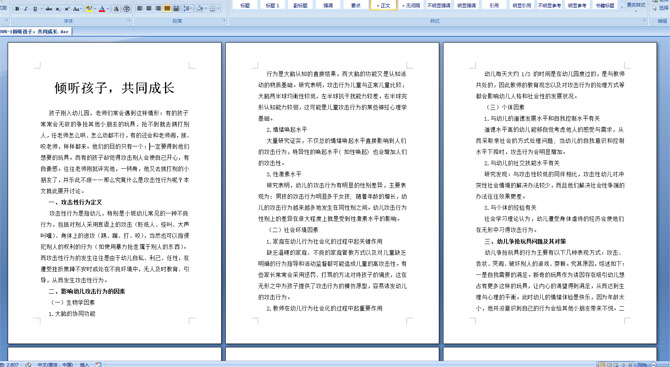The height and width of the screenshot is (367, 670).
Task: Apply yellow text highlight color
Action: 89,9
